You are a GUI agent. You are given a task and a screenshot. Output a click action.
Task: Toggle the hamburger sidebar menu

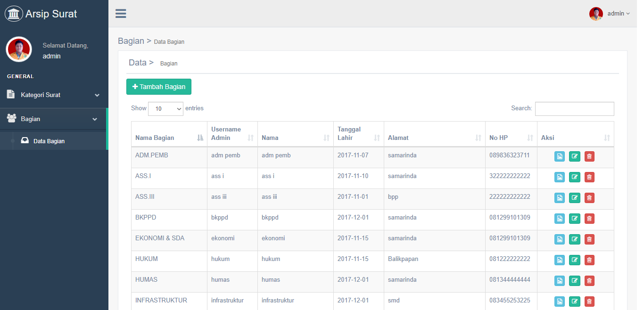pos(121,14)
